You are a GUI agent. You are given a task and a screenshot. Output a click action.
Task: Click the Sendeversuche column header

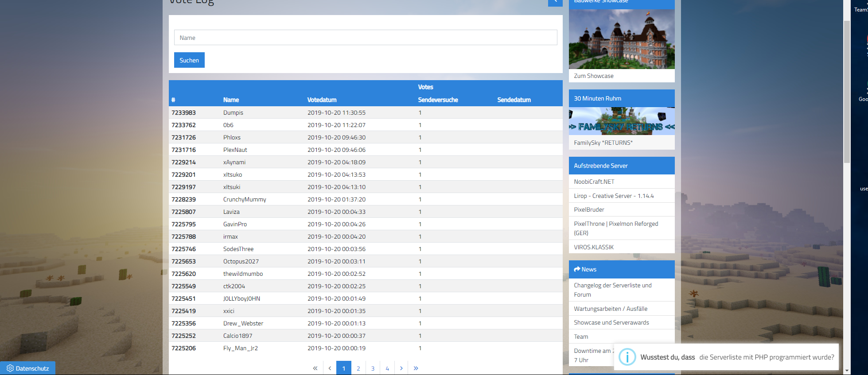click(438, 100)
